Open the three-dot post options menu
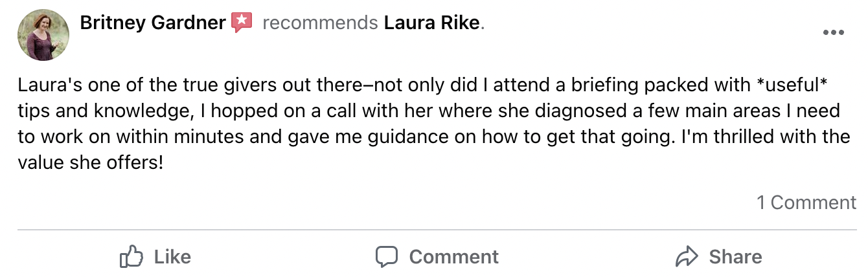Screen dimensions: 868x277 (832, 33)
